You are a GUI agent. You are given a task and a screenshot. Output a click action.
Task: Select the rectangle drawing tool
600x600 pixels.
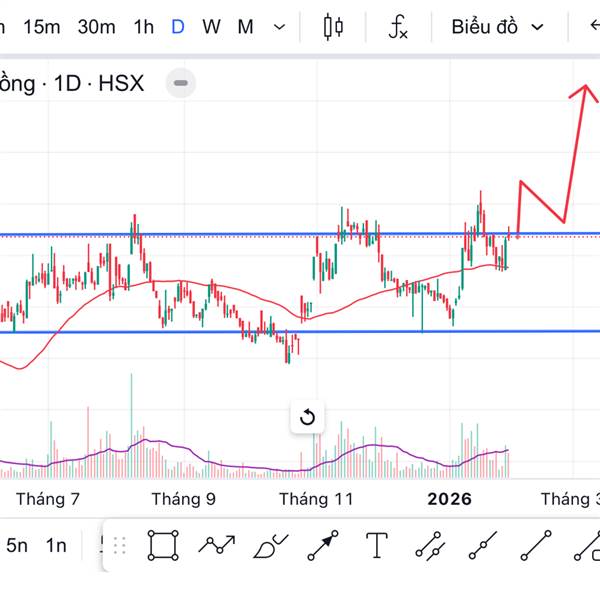tap(163, 545)
